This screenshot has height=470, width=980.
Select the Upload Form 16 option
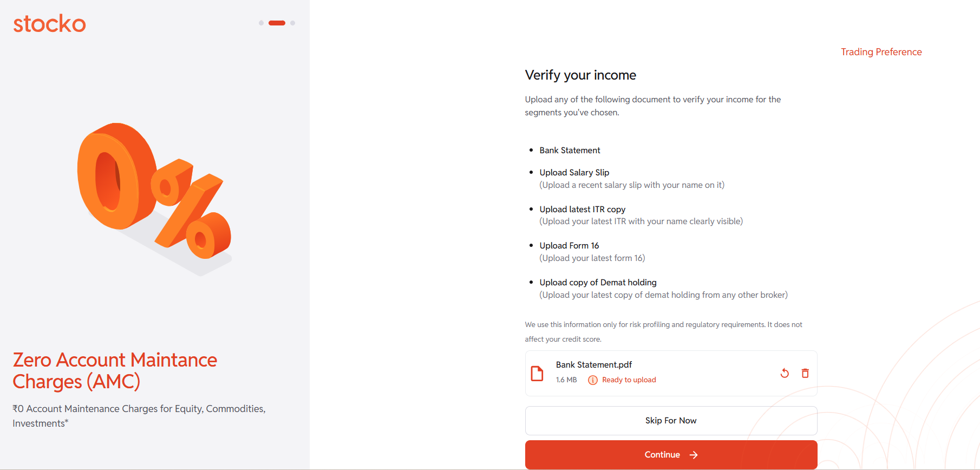coord(569,246)
